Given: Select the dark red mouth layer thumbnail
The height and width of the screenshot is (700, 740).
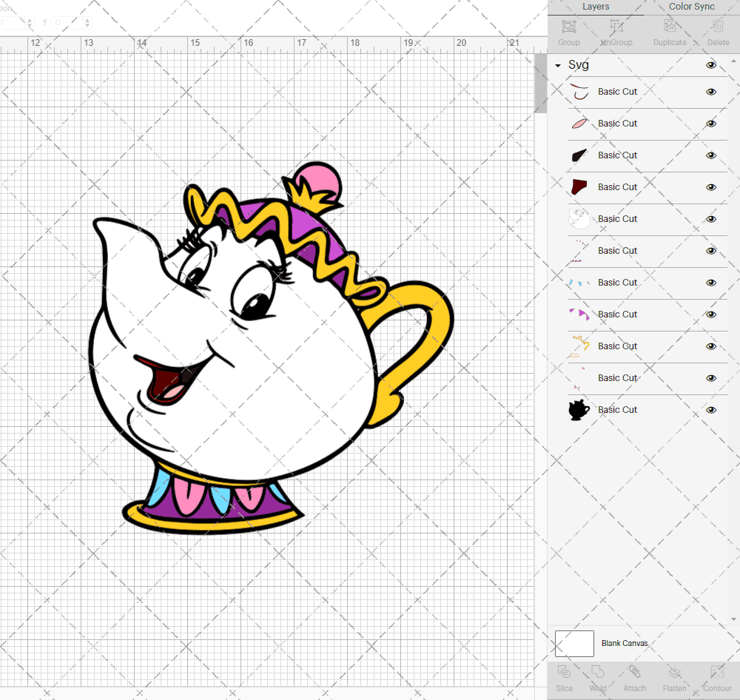Looking at the screenshot, I should tap(579, 187).
